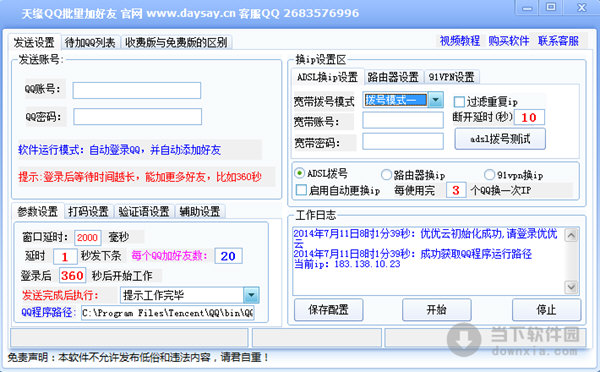Edit the 延时 seconds field showing 1
Viewport: 600px width, 372px height.
point(65,256)
